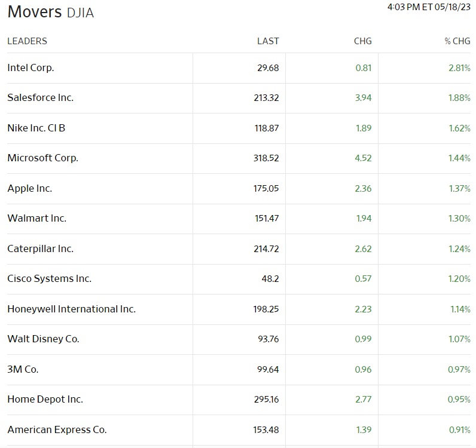Screen dimensions: 476x448
Task: Open the Intel Corp. stock link
Action: coord(30,67)
